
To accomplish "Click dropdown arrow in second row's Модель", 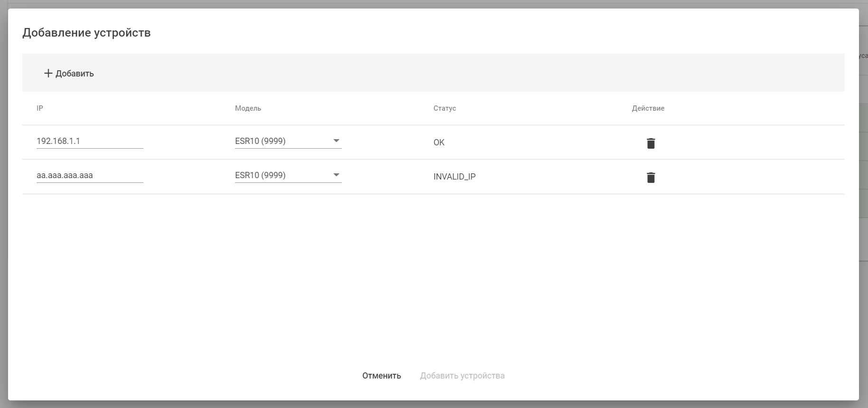I will coord(336,175).
